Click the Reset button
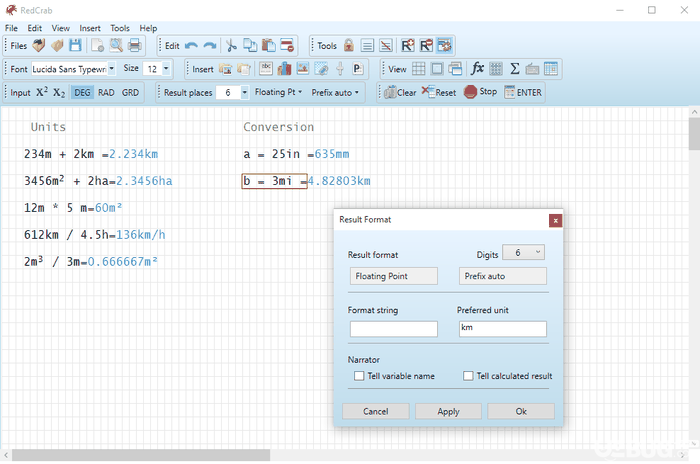Image resolution: width=700 pixels, height=464 pixels. [439, 92]
